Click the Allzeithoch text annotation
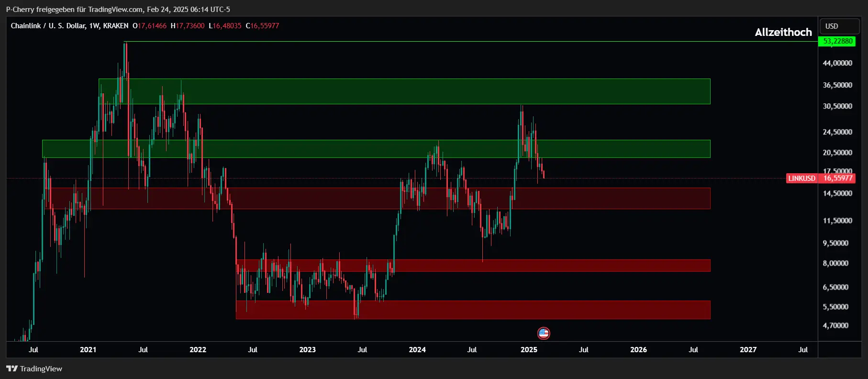This screenshot has width=868, height=379. [x=783, y=32]
